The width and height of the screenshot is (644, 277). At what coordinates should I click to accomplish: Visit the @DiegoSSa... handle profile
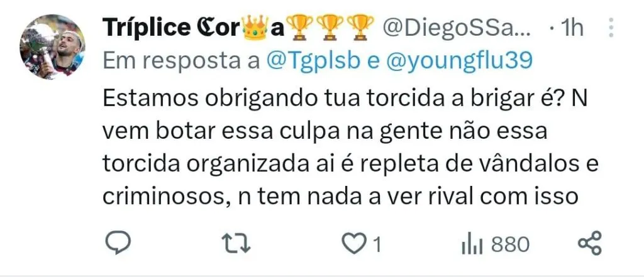(x=458, y=28)
